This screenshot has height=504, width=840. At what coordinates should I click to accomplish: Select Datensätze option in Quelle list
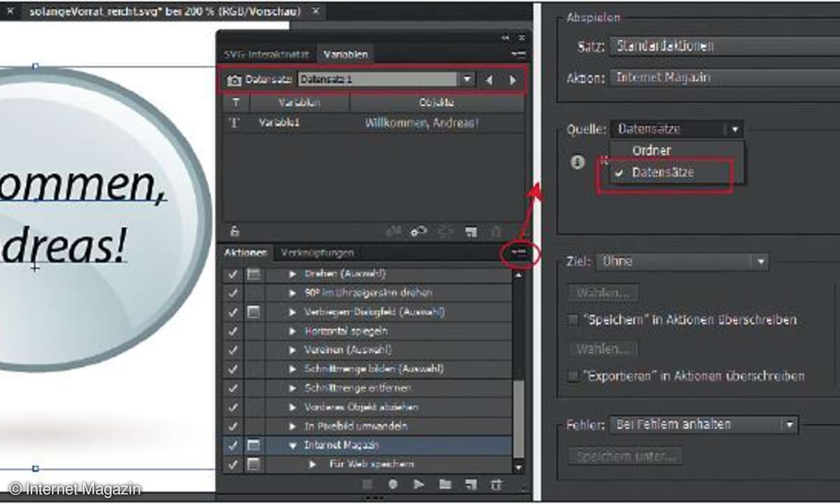pyautogui.click(x=662, y=171)
